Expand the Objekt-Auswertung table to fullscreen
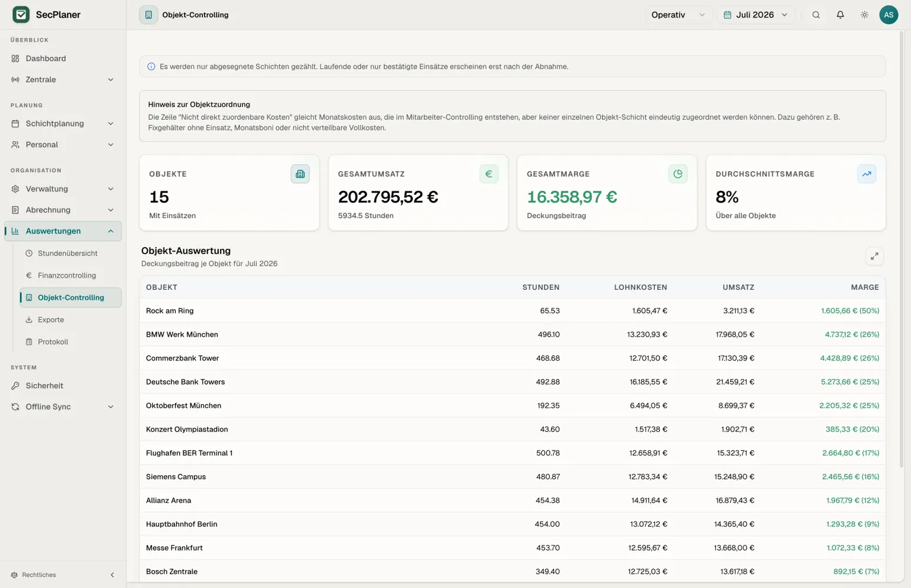The height and width of the screenshot is (588, 911). point(874,256)
